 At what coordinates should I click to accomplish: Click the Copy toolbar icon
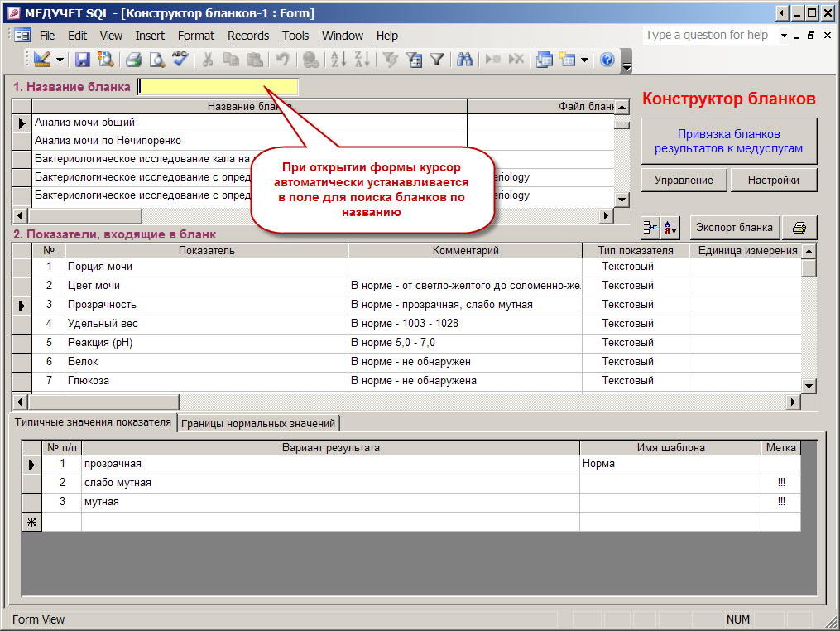click(231, 60)
